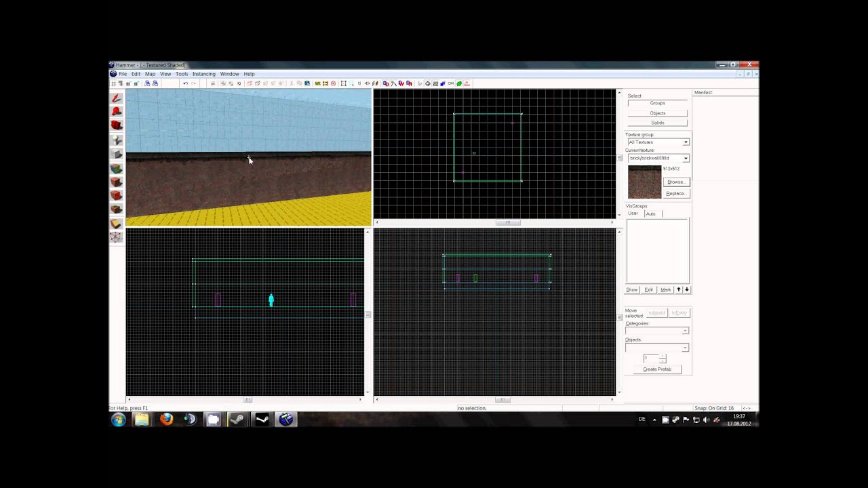Click the Create Prefab button
This screenshot has width=868, height=488.
click(657, 369)
